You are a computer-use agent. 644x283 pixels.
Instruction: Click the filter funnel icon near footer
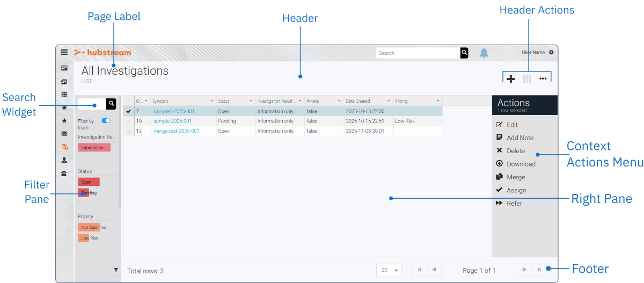116,270
